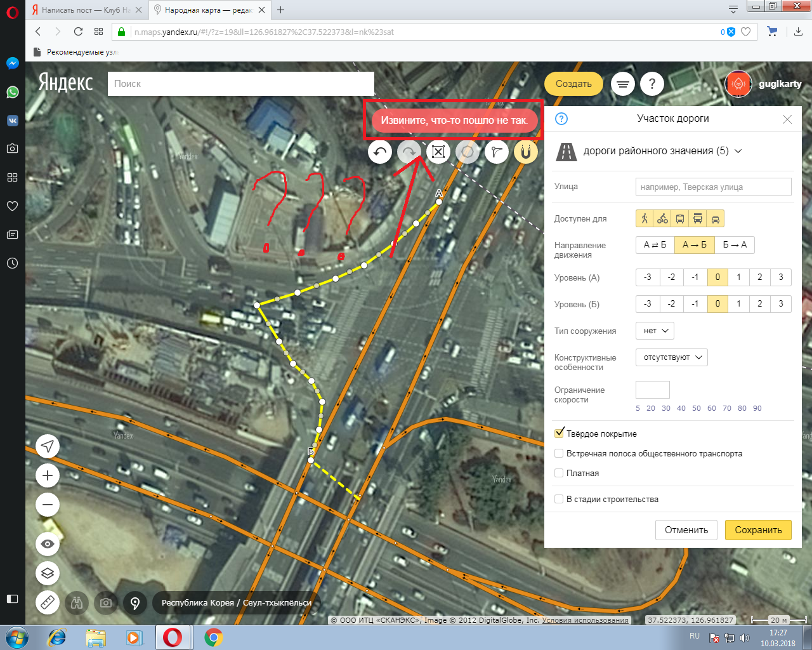Open VK in the Opera sidebar
This screenshot has height=650, width=812.
(12, 121)
